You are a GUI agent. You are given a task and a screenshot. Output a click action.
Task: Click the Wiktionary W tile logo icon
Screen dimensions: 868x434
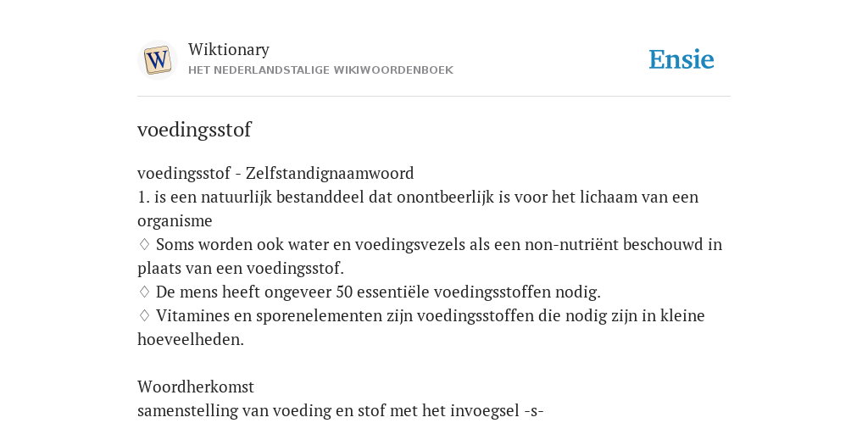click(157, 60)
